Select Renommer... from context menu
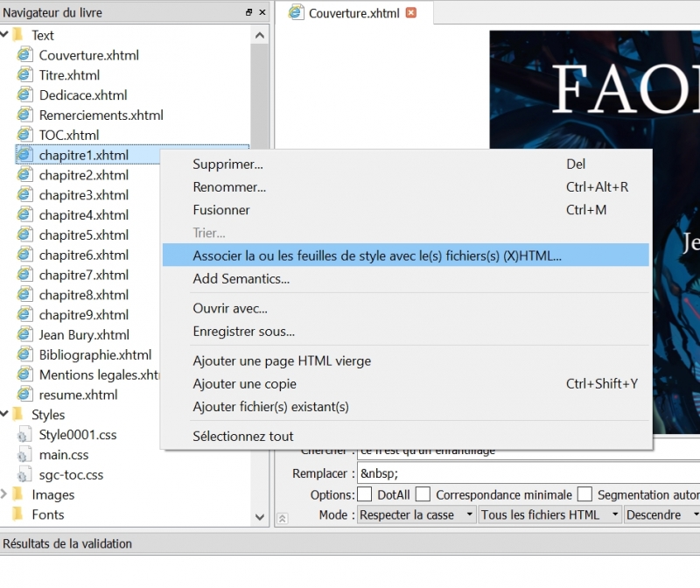This screenshot has height=588, width=700. (229, 186)
